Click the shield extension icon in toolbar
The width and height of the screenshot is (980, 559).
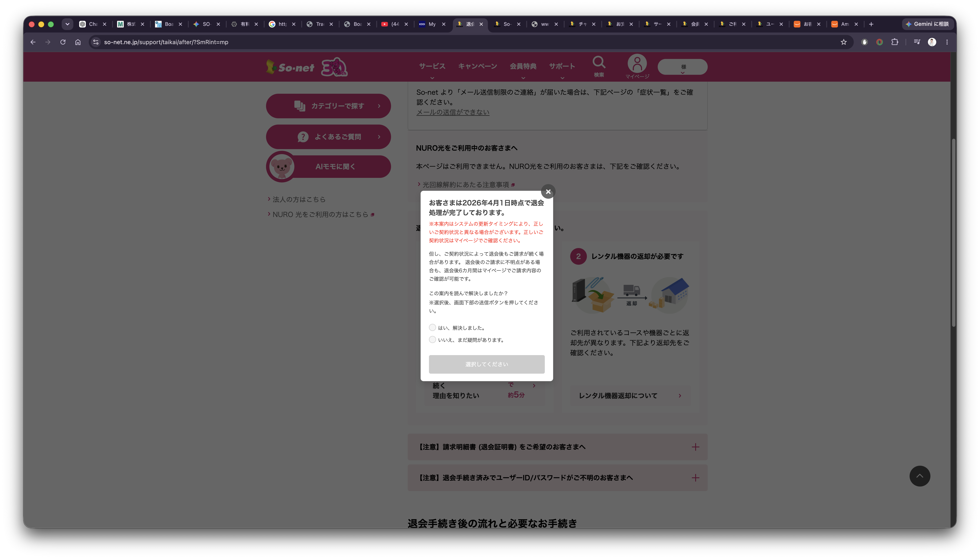click(x=864, y=42)
